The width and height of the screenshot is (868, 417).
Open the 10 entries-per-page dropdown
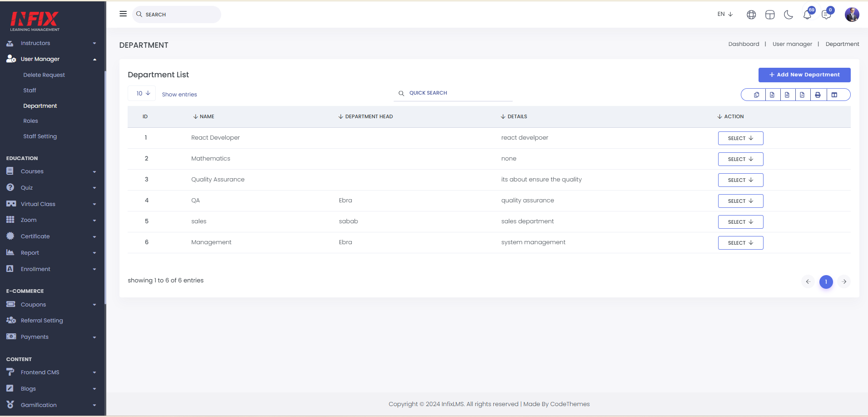tap(142, 93)
